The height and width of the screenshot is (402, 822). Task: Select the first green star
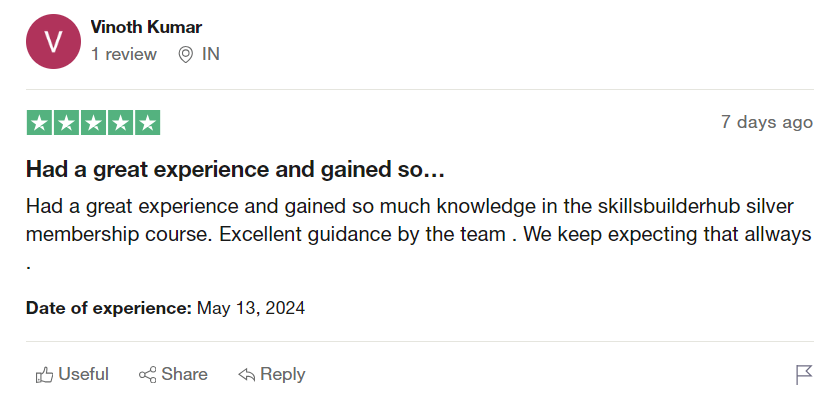tap(39, 123)
